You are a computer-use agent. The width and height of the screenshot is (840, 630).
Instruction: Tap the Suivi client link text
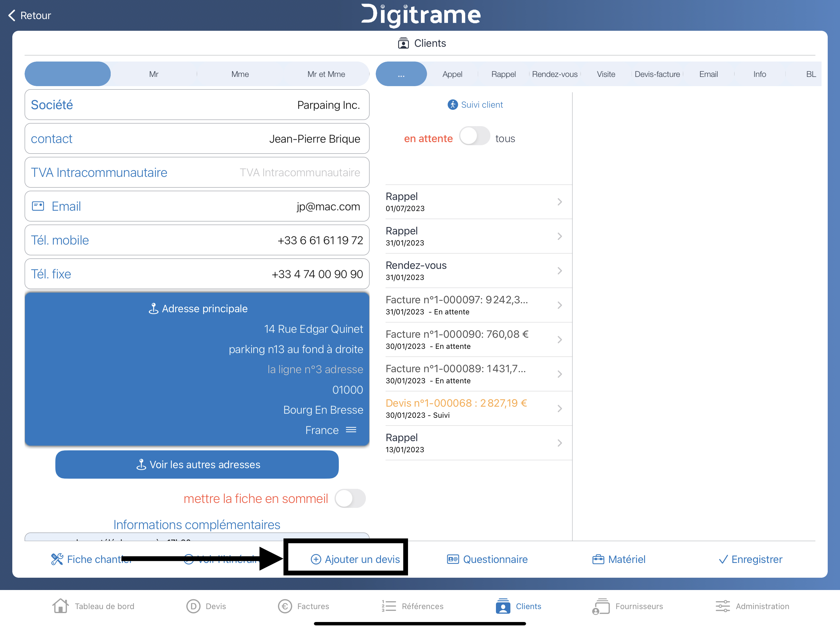482,105
